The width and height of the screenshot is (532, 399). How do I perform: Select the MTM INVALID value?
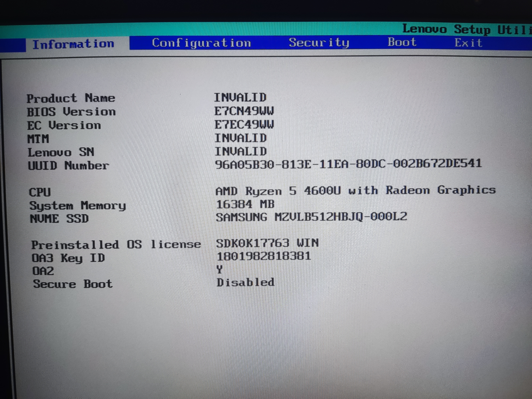[x=240, y=138]
